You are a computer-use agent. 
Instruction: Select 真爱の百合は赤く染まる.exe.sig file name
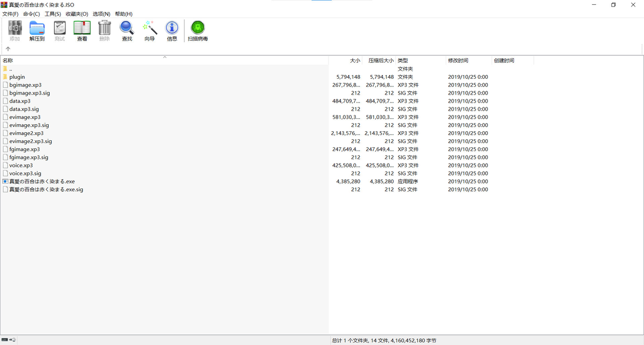coord(46,190)
